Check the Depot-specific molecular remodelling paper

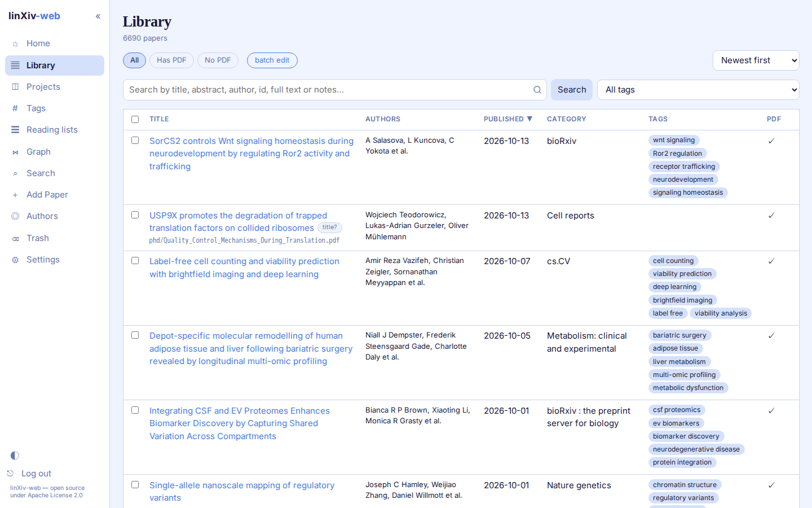pyautogui.click(x=135, y=335)
